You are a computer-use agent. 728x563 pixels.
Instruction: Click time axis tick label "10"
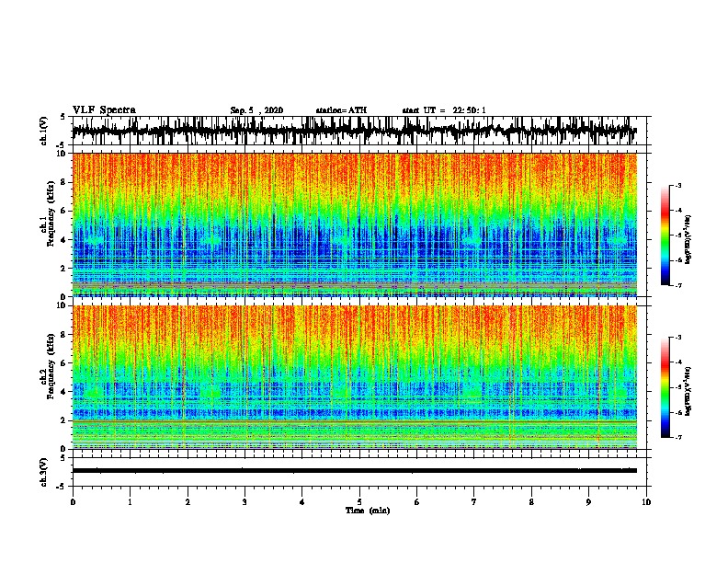coord(646,502)
